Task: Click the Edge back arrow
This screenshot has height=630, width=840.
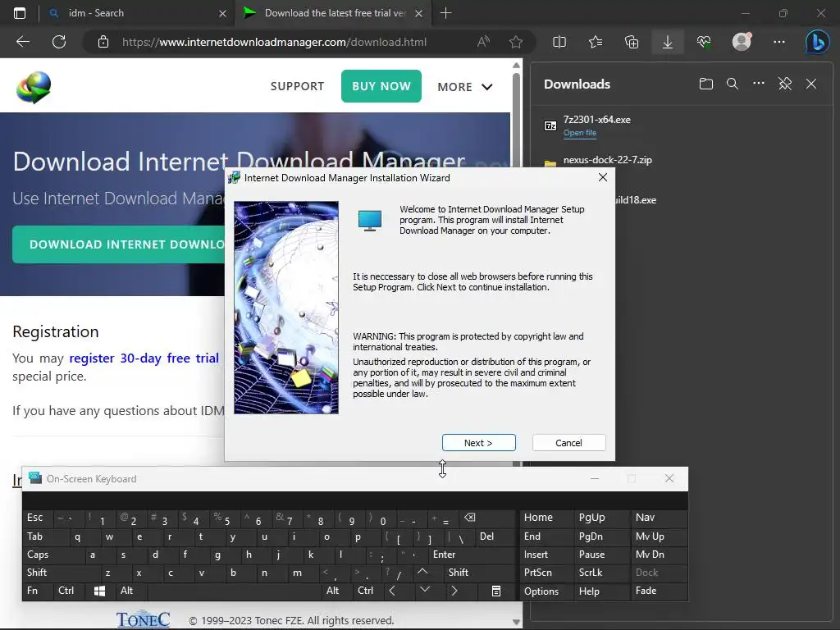Action: [x=22, y=42]
